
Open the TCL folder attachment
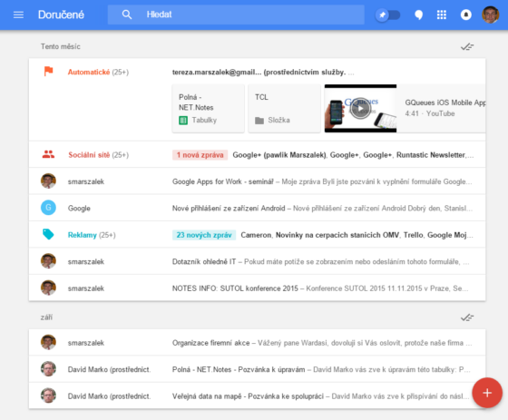click(284, 109)
